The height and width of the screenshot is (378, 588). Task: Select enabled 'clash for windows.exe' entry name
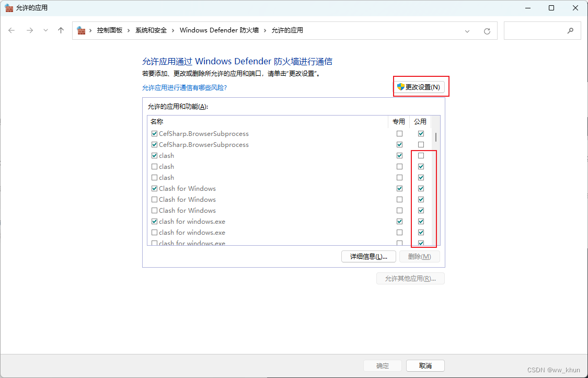[192, 222]
